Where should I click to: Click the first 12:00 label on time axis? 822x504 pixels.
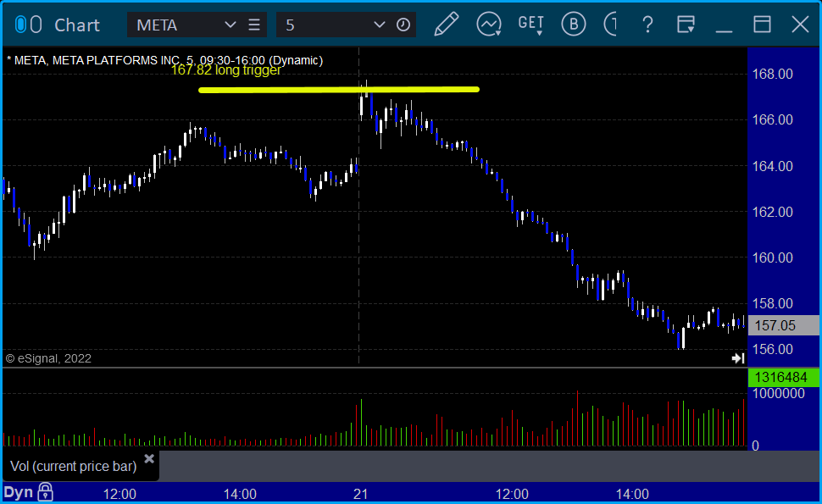[x=119, y=494]
